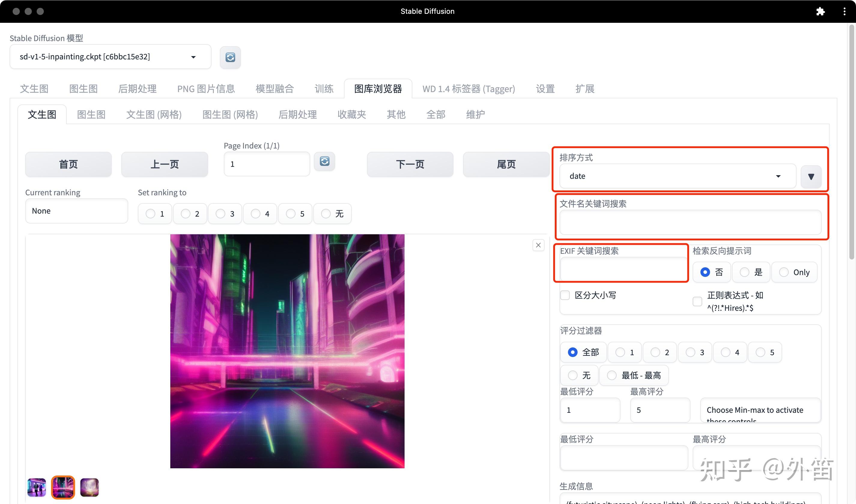This screenshot has height=504, width=856.
Task: Toggle the sort direction arrow button
Action: (812, 176)
